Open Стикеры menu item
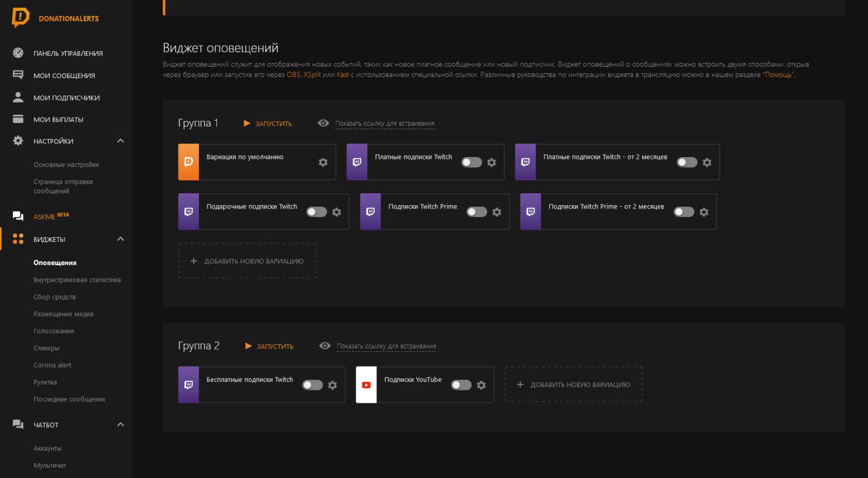The height and width of the screenshot is (478, 868). tap(46, 348)
